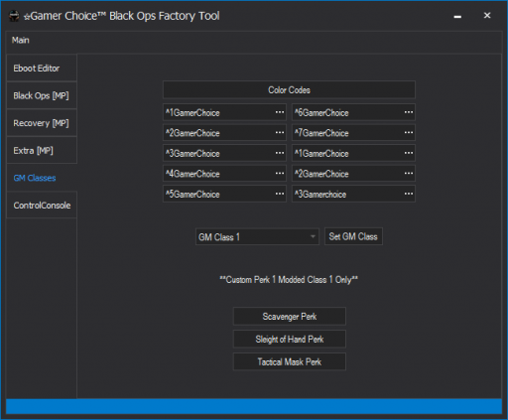
Task: Apply the Tactical Mask Perk
Action: 290,361
